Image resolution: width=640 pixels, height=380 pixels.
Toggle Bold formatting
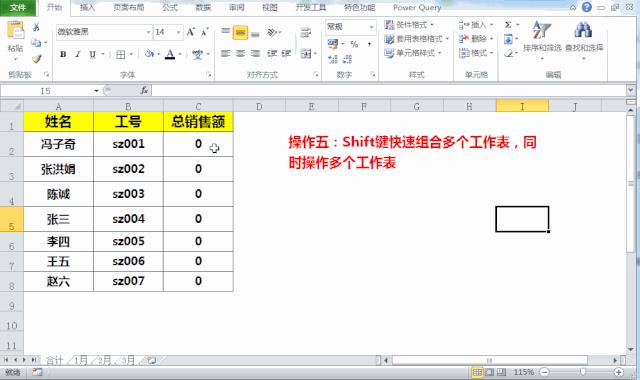click(63, 54)
